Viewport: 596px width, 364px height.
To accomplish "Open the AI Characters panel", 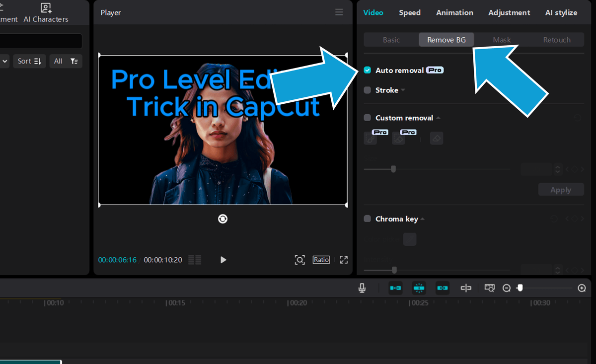I will [x=46, y=13].
